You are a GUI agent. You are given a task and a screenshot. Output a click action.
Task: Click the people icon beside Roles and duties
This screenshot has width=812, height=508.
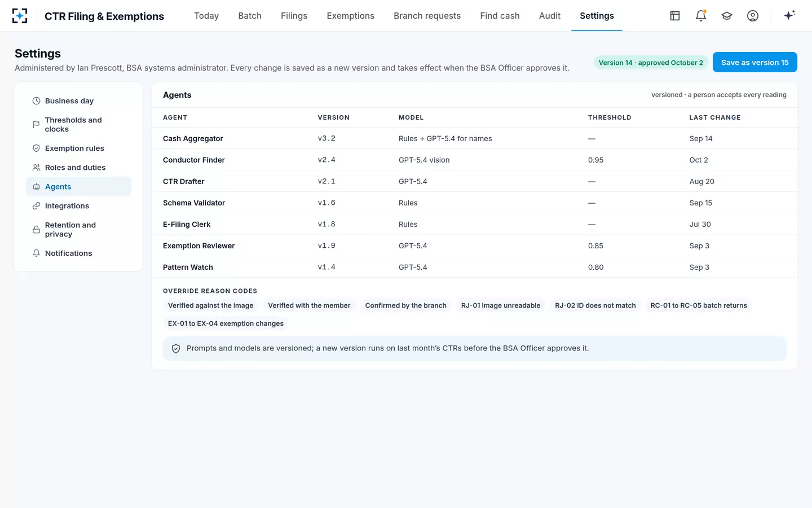click(36, 168)
